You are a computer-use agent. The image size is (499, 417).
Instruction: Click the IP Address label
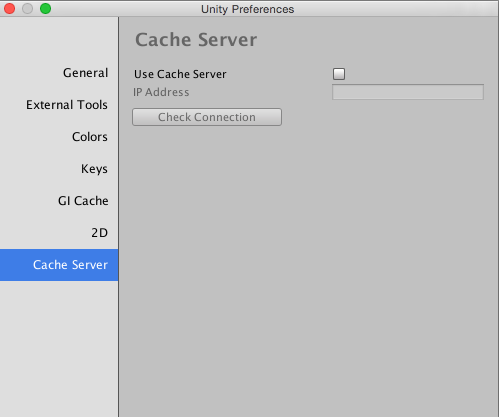(161, 92)
